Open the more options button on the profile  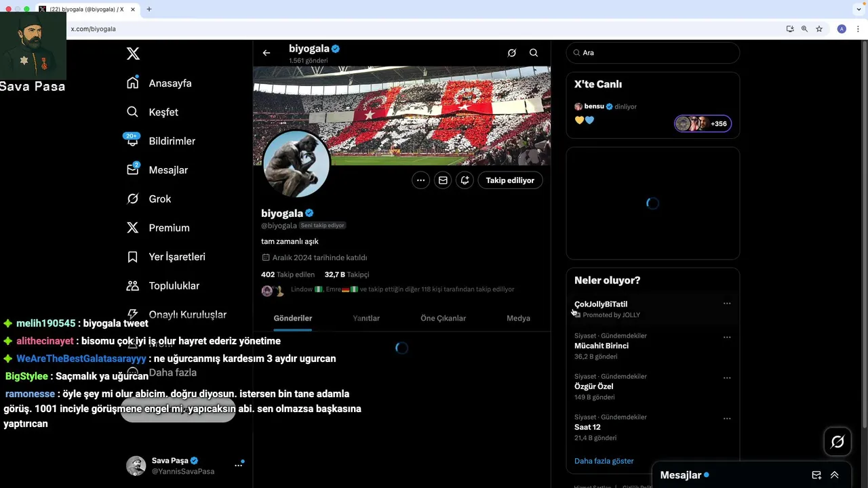point(420,180)
